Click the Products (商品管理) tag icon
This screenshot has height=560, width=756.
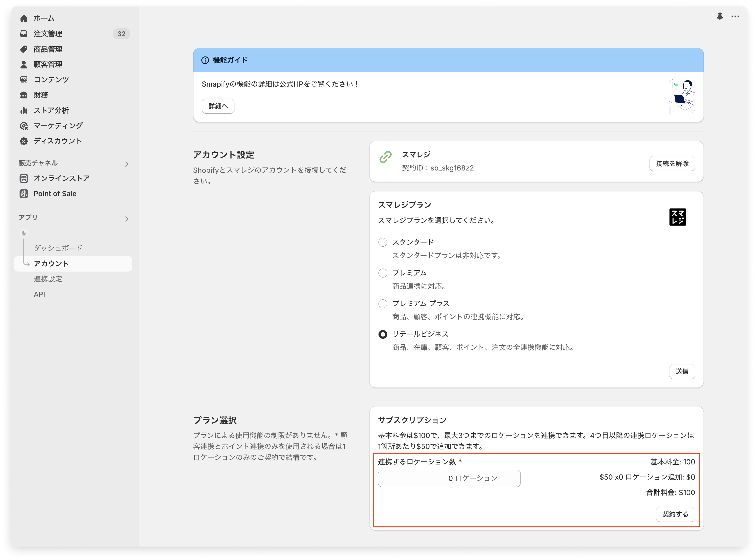[24, 49]
